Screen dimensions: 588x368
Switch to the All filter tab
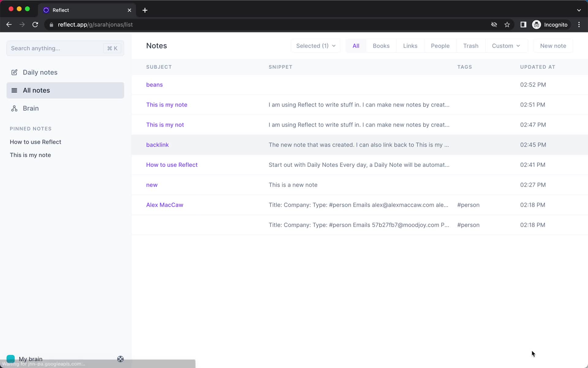point(356,46)
